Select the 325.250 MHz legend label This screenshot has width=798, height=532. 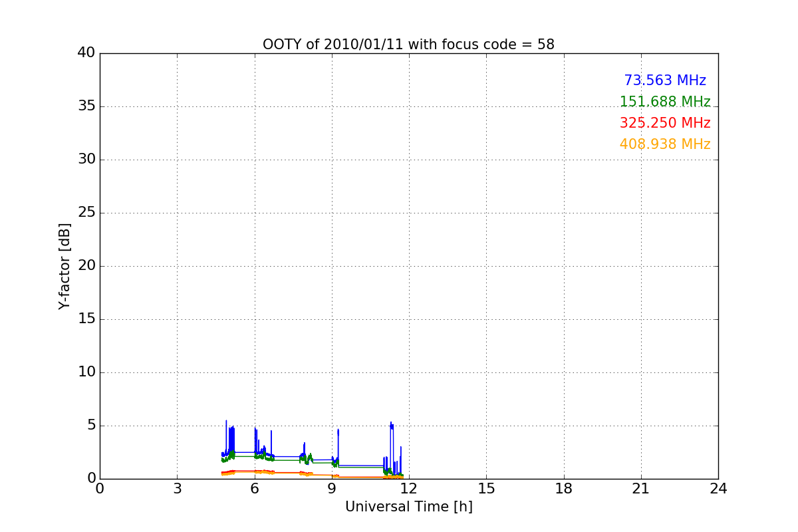click(x=665, y=123)
